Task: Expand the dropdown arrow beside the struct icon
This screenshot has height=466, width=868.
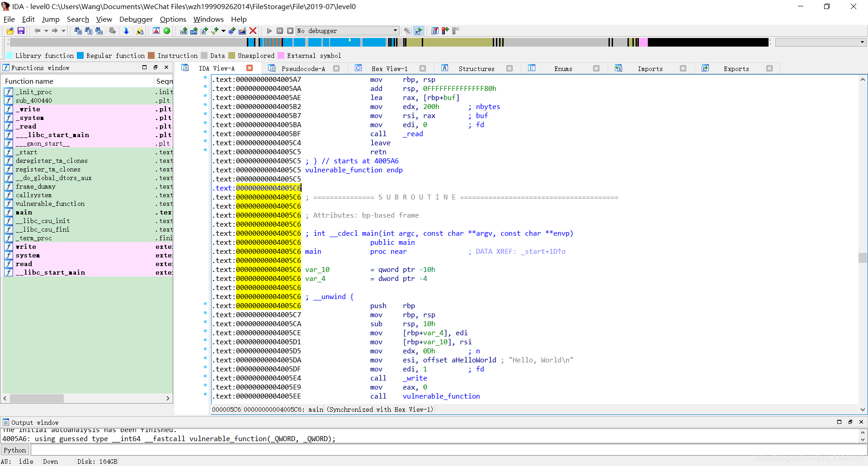Action: point(223,31)
